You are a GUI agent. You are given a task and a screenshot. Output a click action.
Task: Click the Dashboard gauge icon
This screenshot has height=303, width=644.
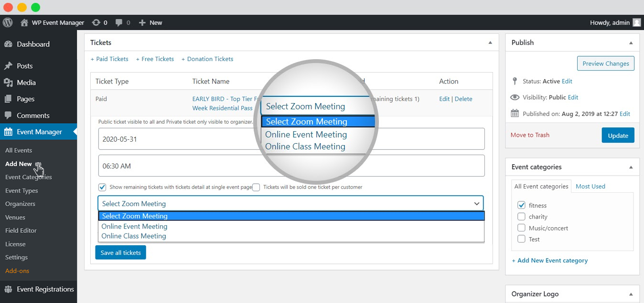point(8,44)
